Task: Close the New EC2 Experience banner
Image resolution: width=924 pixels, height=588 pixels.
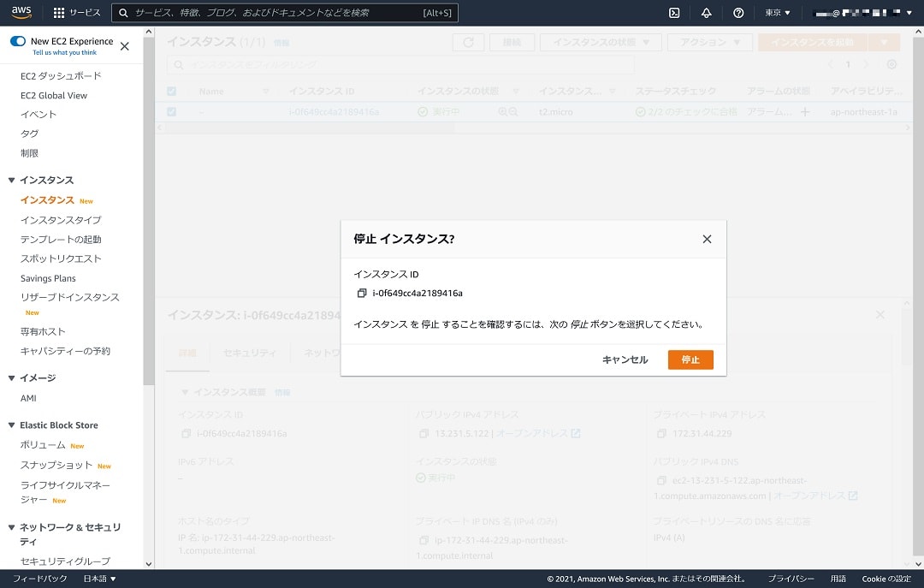Action: pos(124,46)
